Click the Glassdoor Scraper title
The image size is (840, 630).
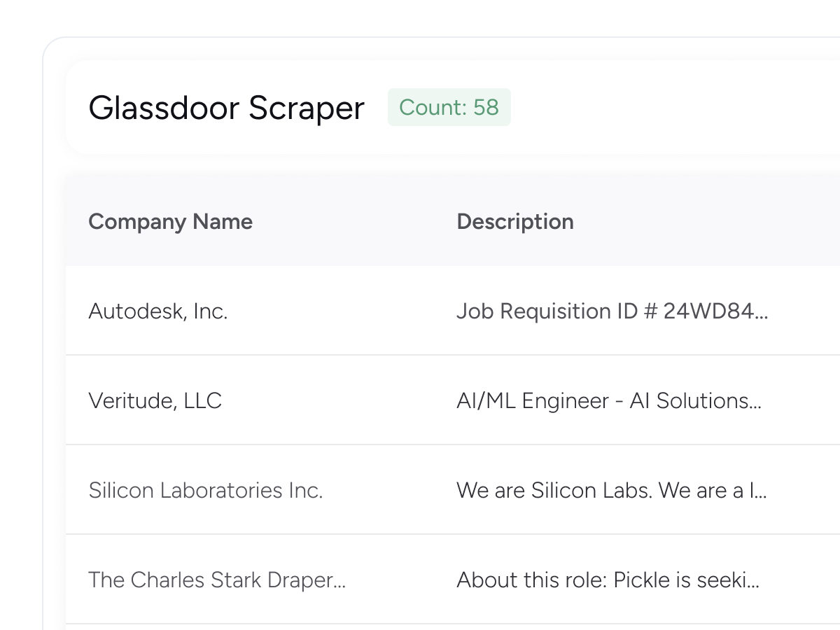[x=226, y=108]
